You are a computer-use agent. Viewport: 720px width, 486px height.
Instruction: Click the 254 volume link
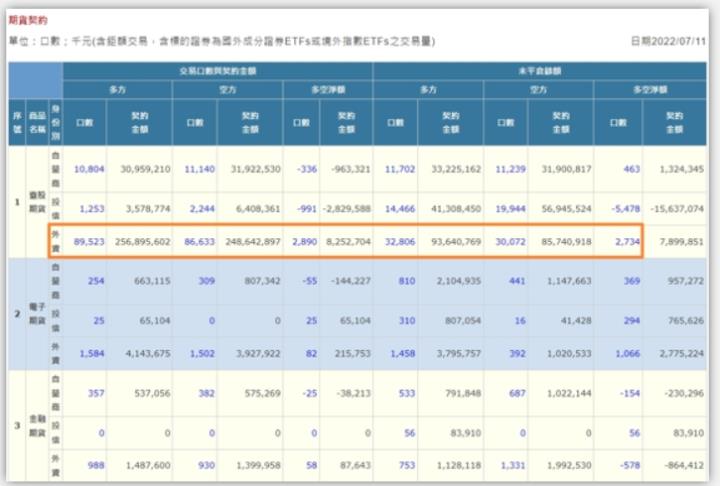(x=96, y=281)
